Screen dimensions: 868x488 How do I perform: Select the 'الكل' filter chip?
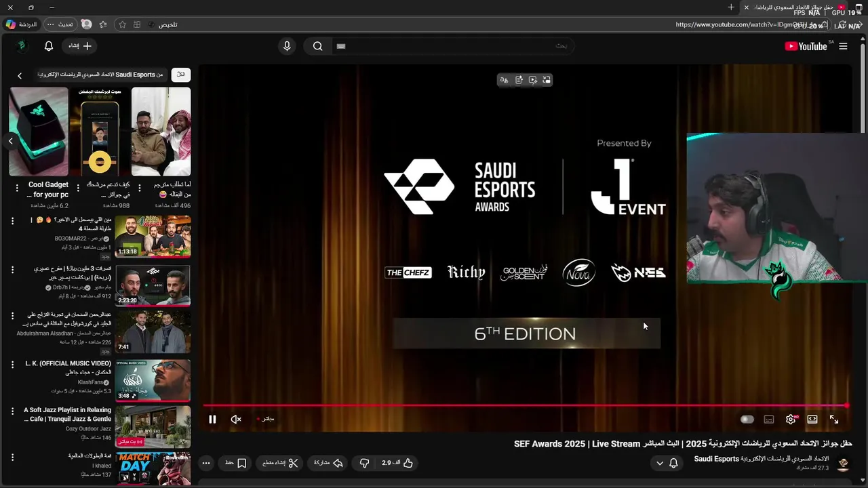180,75
